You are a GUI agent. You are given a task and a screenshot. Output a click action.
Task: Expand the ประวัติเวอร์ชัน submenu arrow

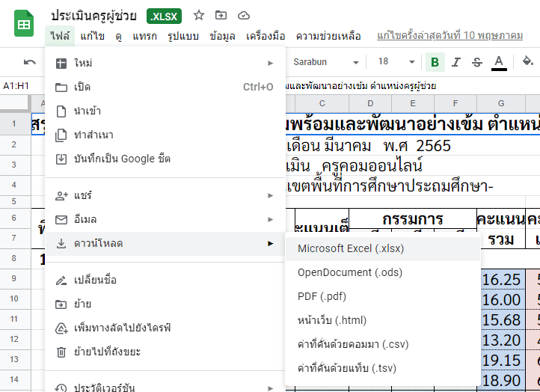coord(270,388)
